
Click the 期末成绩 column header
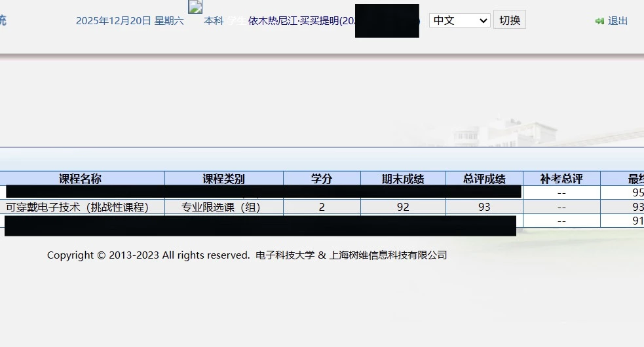403,179
